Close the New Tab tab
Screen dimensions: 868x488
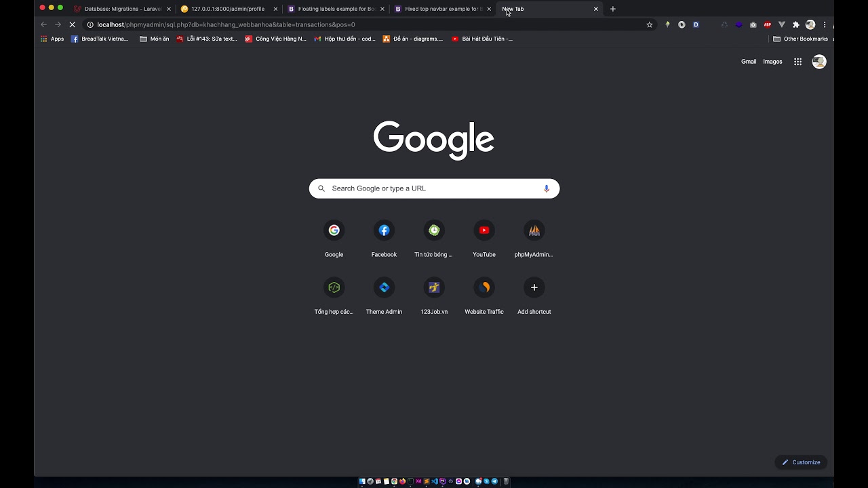click(596, 9)
